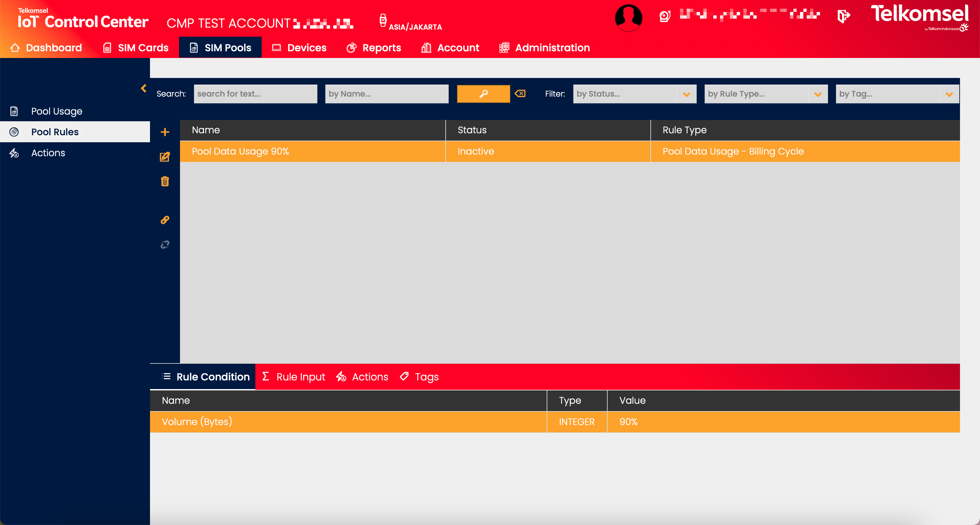
Task: Open the by Tag filter dropdown
Action: coord(949,94)
